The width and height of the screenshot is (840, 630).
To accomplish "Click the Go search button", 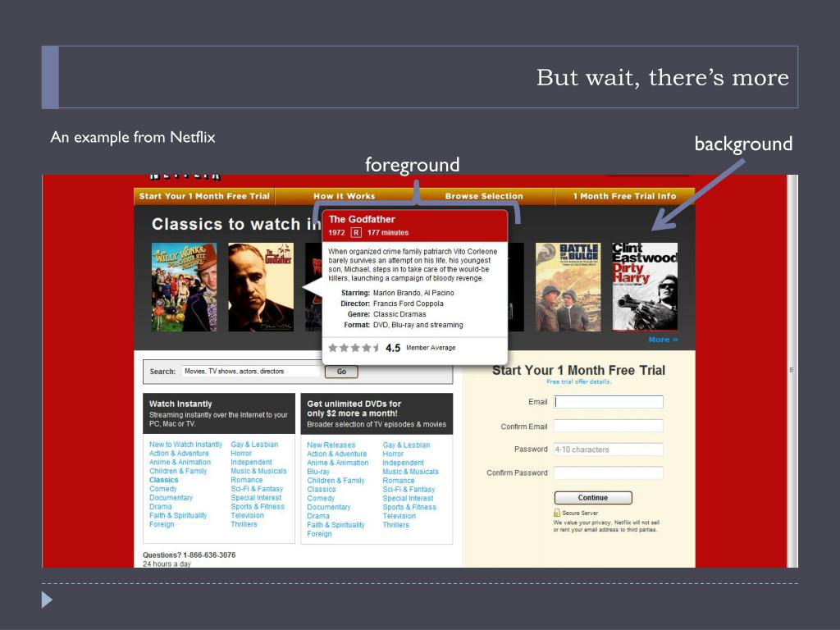I will 341,372.
